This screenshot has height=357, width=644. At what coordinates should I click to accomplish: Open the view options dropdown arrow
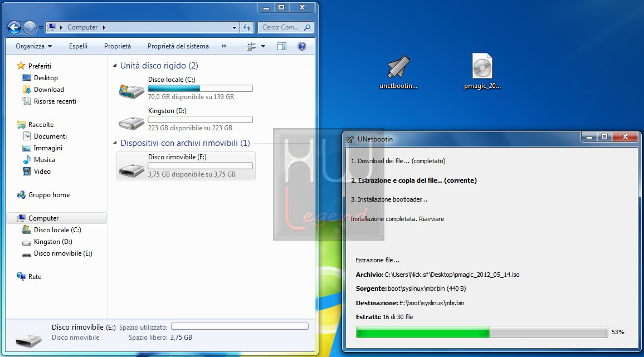[x=264, y=46]
